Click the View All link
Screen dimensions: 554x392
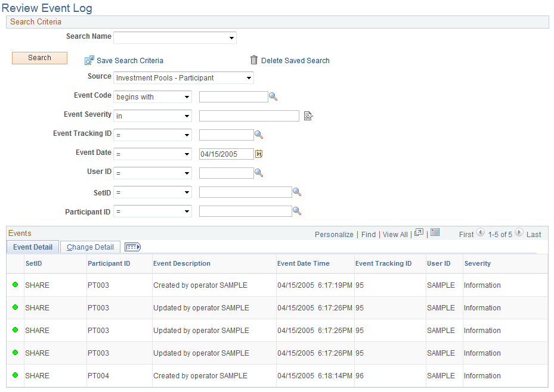[x=395, y=235]
